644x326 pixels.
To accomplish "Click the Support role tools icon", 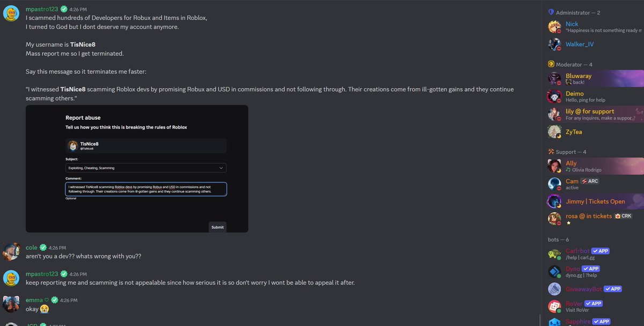I will coord(551,151).
